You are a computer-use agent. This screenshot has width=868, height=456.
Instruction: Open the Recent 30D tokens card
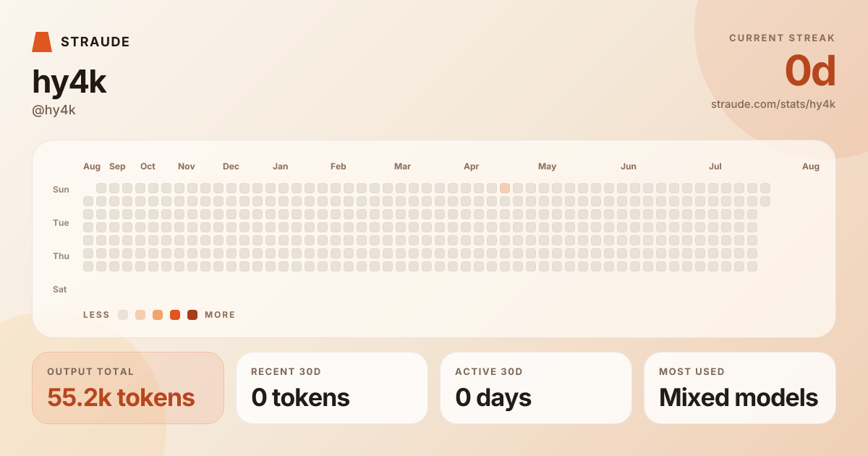[x=332, y=388]
